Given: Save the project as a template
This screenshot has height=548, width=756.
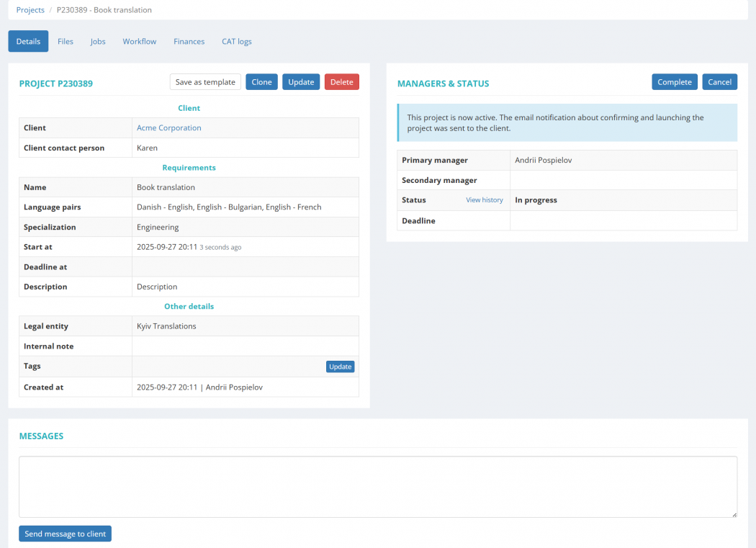Looking at the screenshot, I should [x=204, y=81].
